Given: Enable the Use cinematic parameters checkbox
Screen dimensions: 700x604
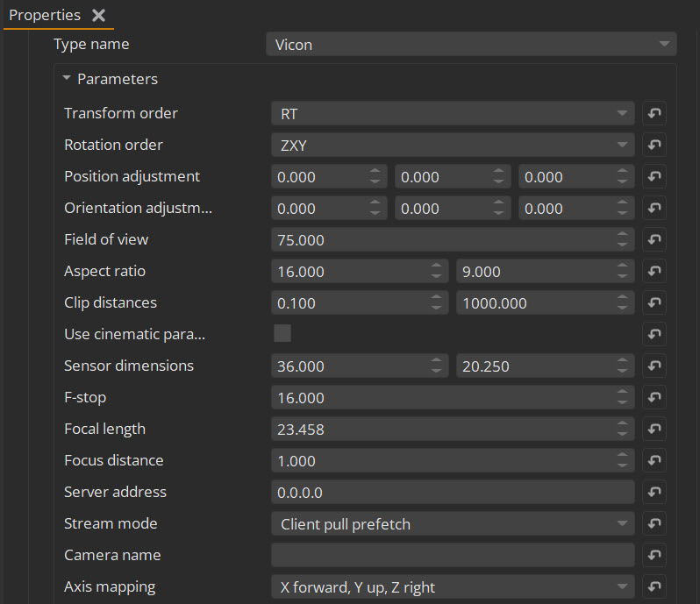Looking at the screenshot, I should 282,333.
